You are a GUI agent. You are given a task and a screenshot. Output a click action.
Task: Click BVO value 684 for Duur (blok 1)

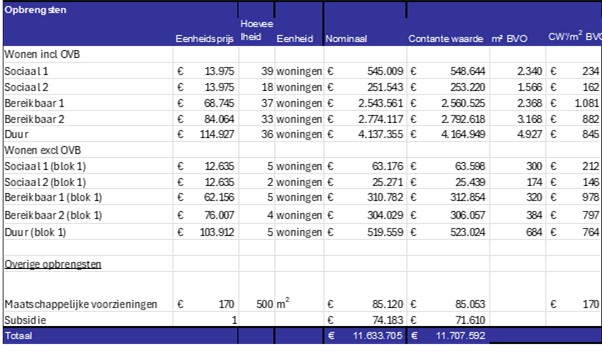[534, 233]
